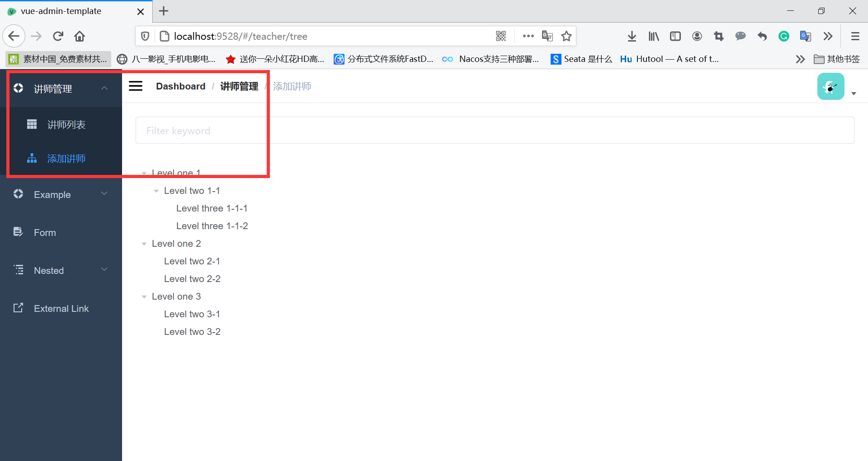Open the 其他书签 bookmarks folder
Screen dimensions: 868x461
pos(837,59)
